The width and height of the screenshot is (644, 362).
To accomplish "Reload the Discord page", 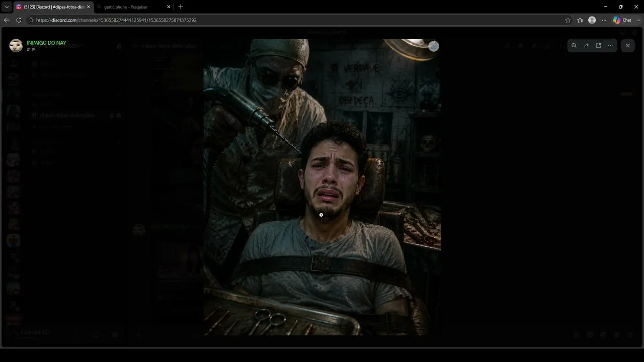I will coord(19,20).
